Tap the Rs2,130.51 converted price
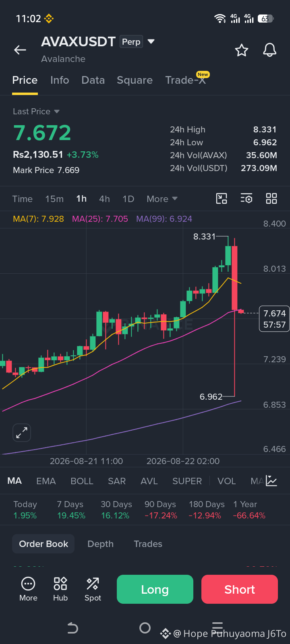 click(38, 155)
